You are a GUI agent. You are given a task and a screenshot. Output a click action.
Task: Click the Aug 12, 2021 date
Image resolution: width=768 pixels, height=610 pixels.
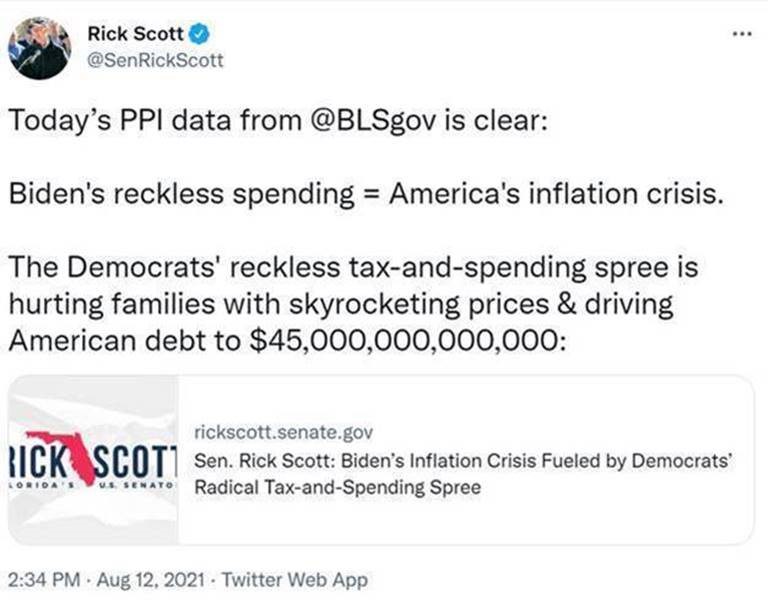tap(150, 580)
